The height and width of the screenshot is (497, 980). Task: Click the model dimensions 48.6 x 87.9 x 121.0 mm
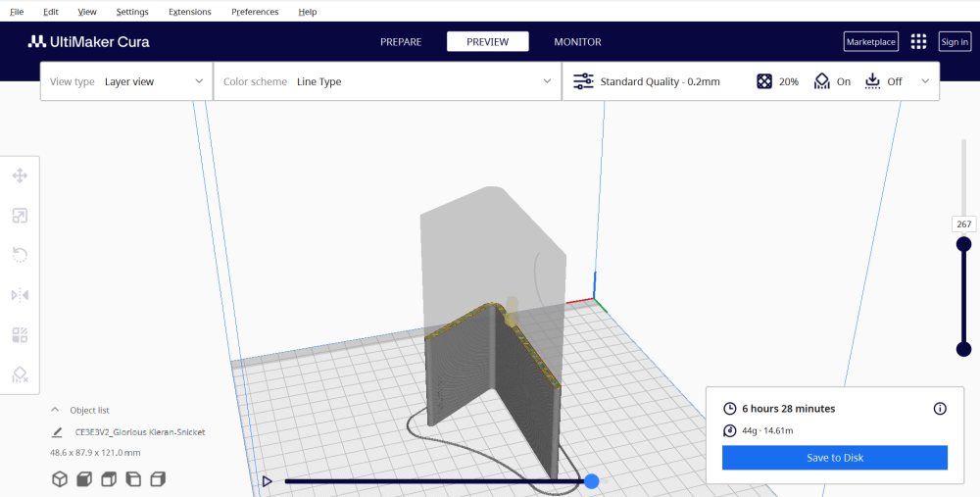tap(95, 453)
